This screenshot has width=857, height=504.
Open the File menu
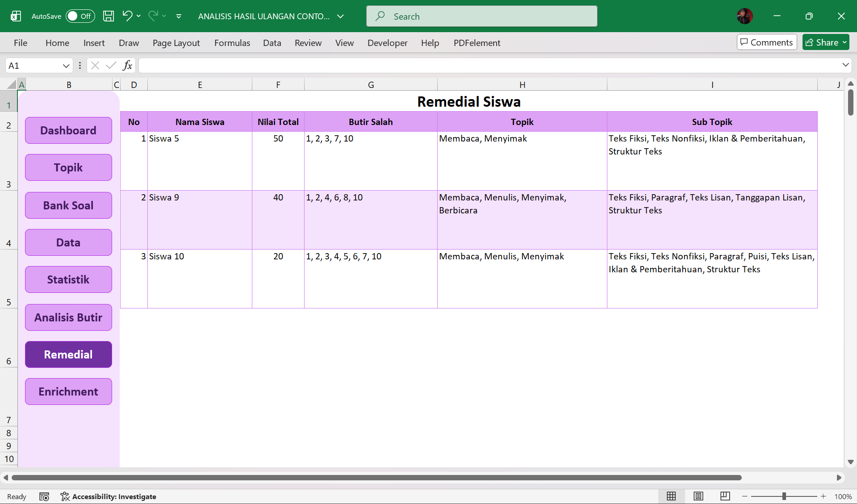tap(21, 43)
